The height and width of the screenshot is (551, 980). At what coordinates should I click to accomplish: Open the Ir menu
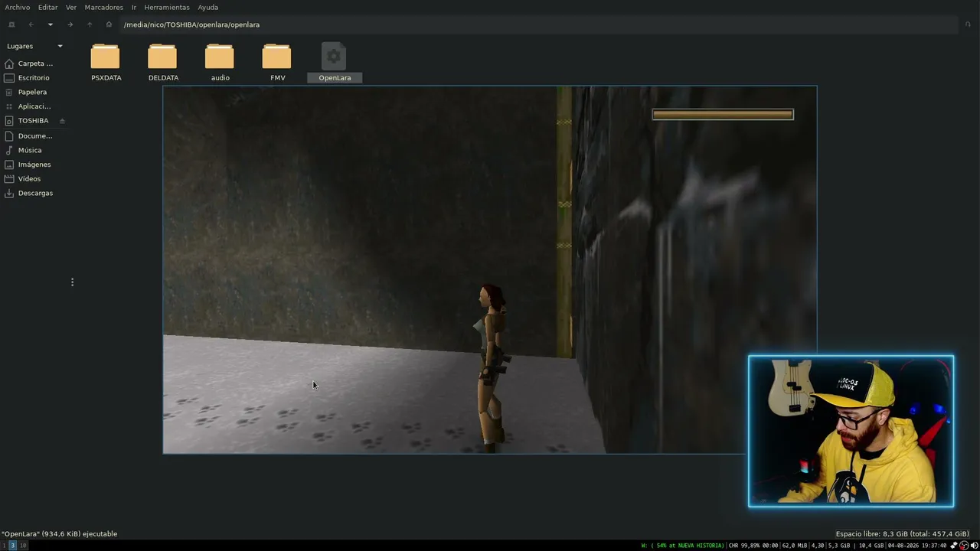point(133,7)
